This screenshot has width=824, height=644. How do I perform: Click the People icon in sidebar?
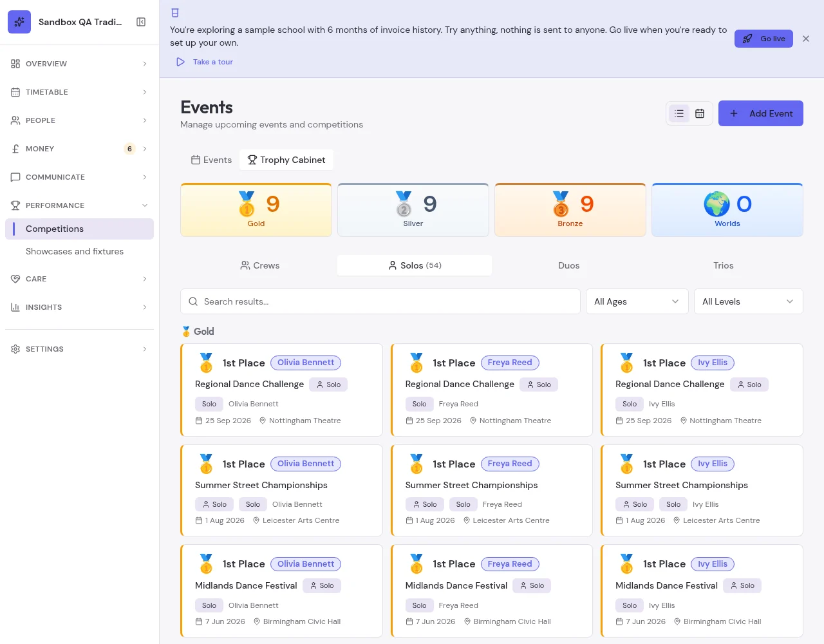click(x=15, y=120)
